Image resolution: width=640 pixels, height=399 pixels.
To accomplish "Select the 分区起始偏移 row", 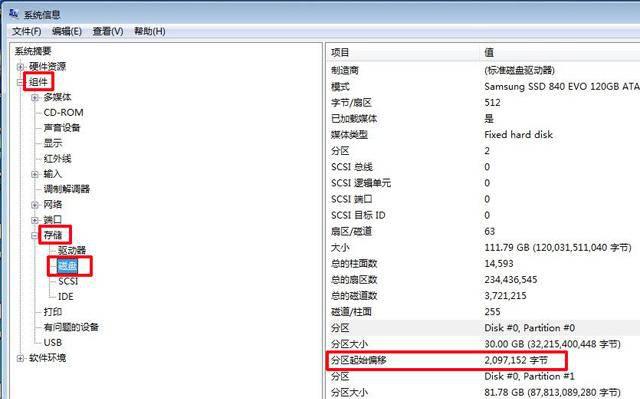I will 483,360.
